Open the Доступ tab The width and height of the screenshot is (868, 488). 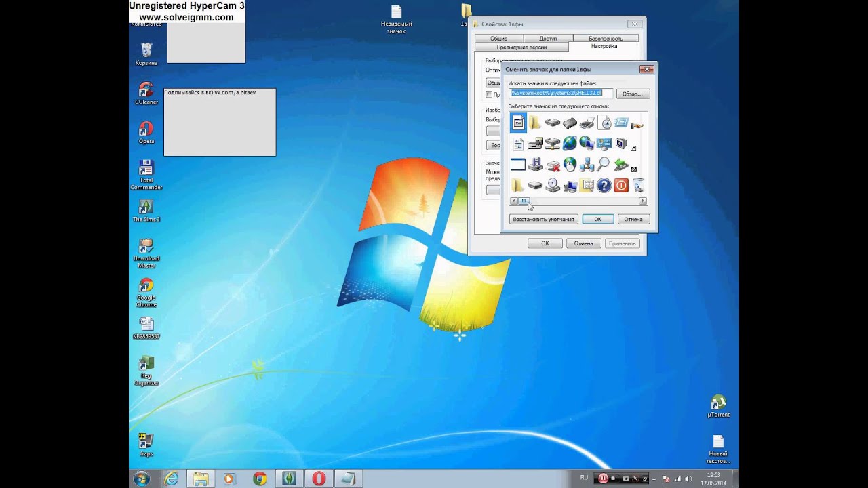coord(548,39)
